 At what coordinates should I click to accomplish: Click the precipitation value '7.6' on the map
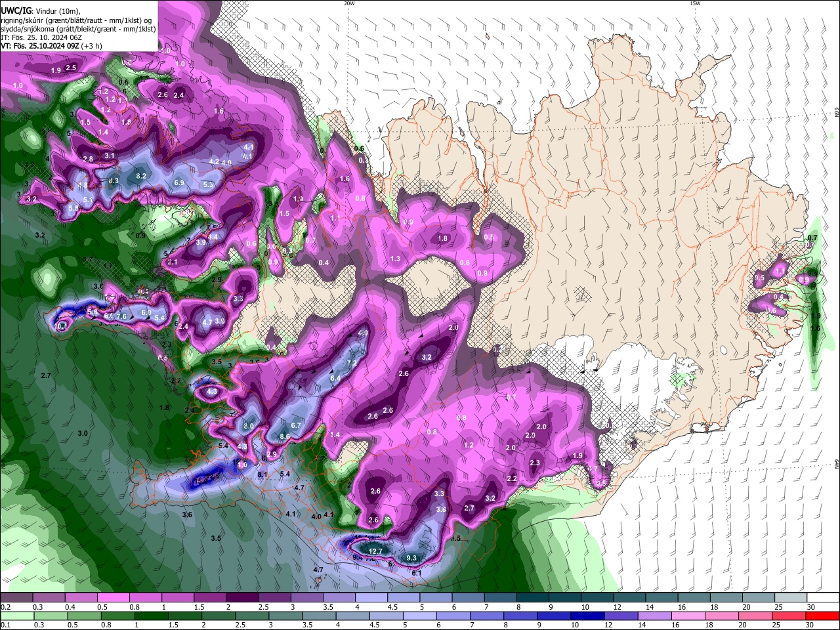pyautogui.click(x=121, y=316)
